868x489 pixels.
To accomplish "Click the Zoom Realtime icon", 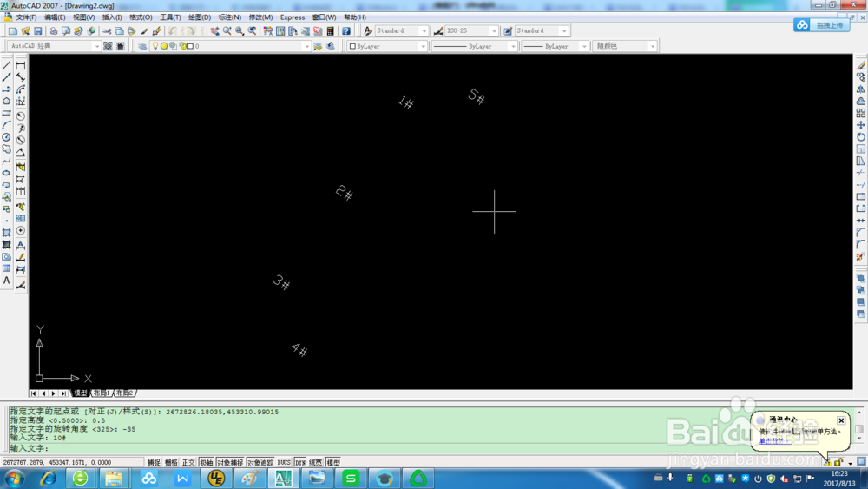I will 227,31.
